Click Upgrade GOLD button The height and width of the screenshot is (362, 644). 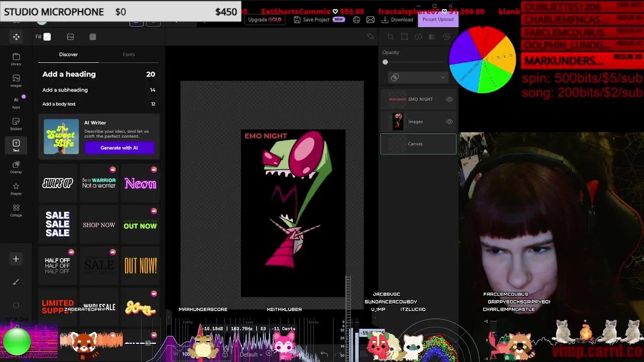[265, 20]
